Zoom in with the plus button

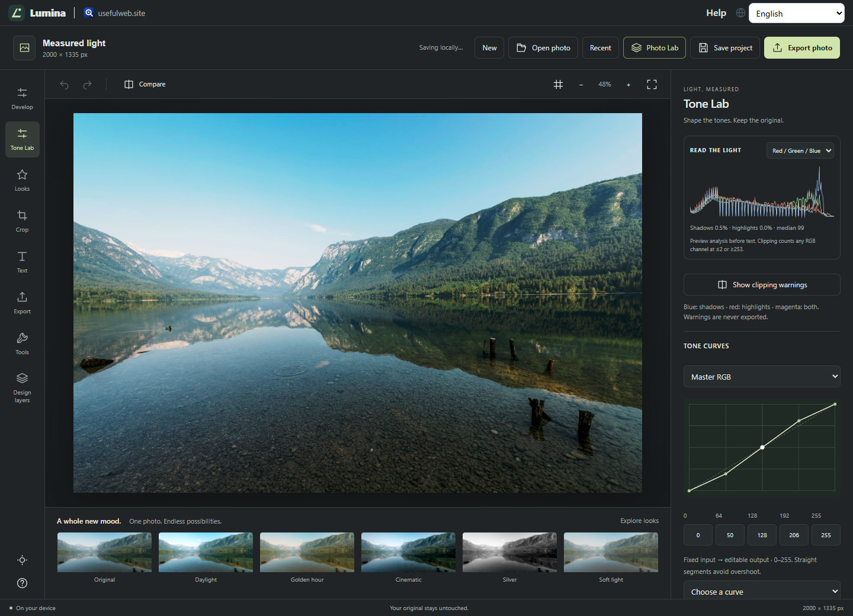pos(628,85)
